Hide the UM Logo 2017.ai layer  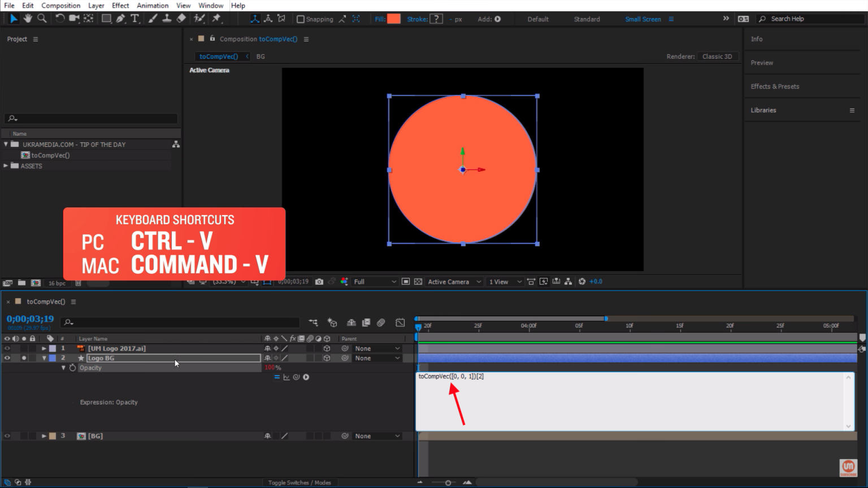tap(7, 348)
